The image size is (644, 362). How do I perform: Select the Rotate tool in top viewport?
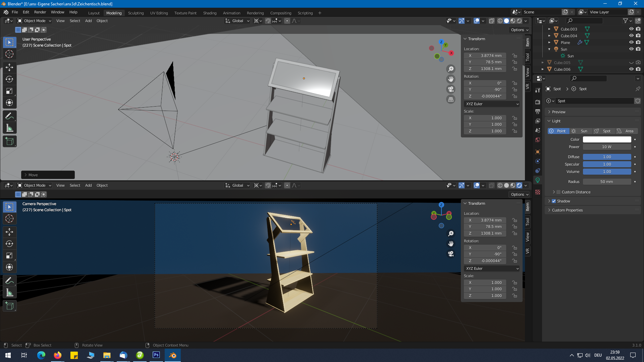[9, 79]
